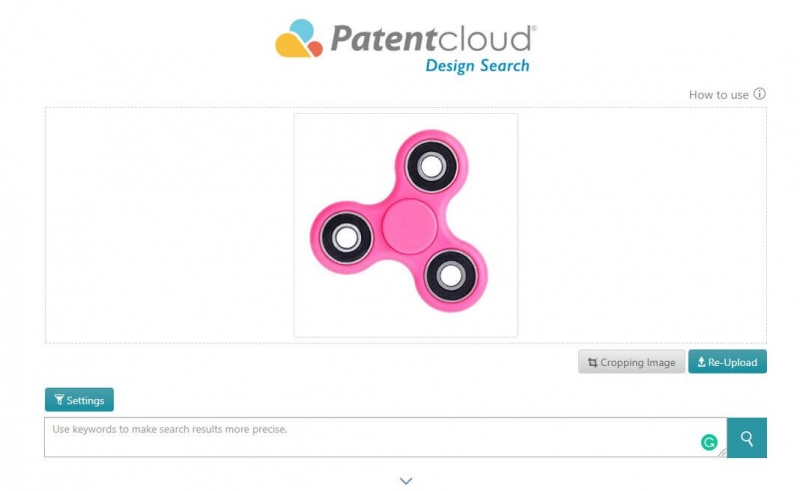Screen dimensions: 800x491
Task: Run search with the magnifier button
Action: pyautogui.click(x=746, y=438)
